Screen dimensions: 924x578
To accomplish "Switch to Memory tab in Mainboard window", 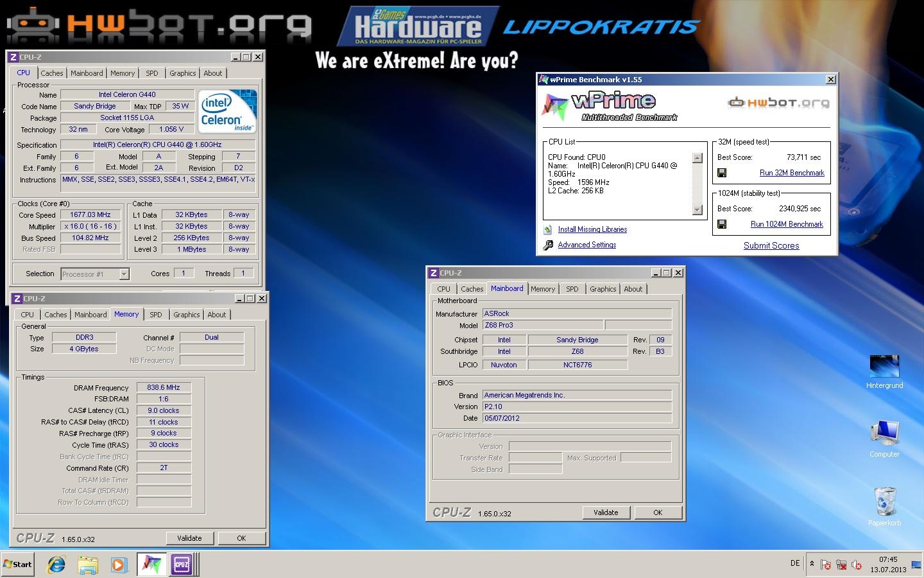I will pos(543,289).
